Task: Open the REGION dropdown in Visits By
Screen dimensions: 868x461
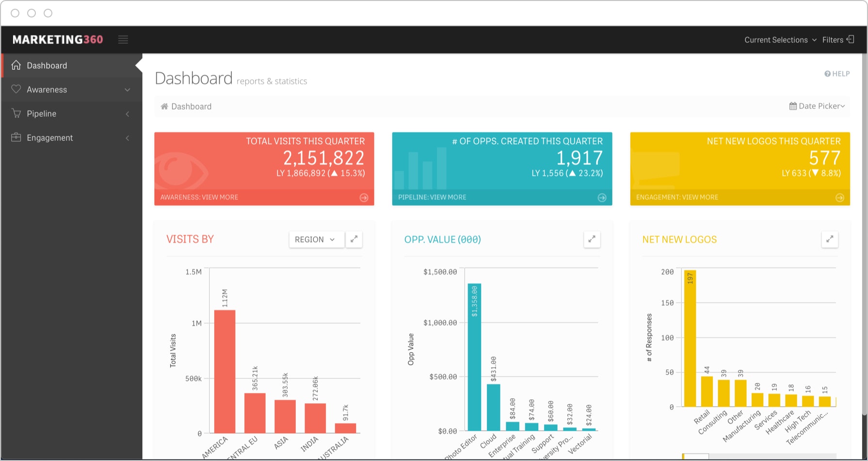Action: click(316, 239)
